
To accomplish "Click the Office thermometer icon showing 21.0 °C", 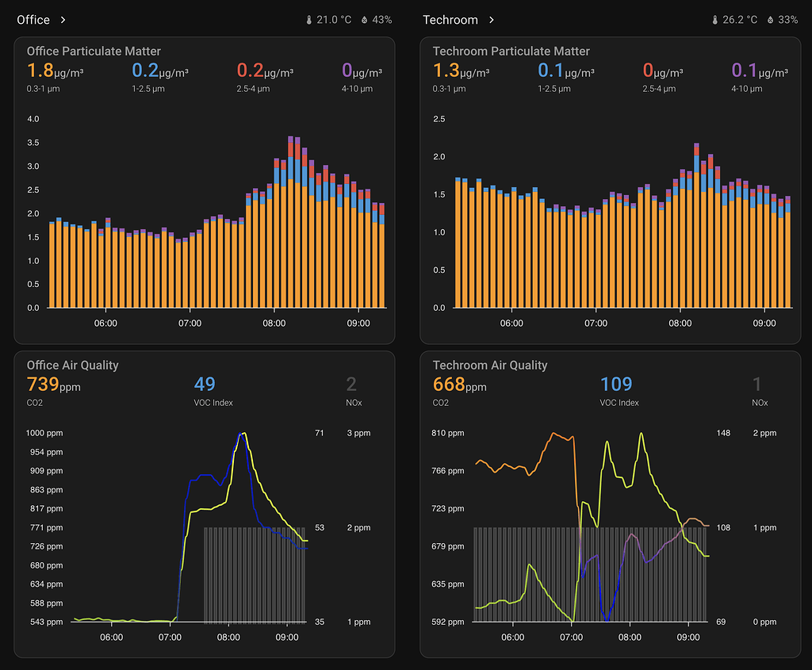I will point(310,19).
